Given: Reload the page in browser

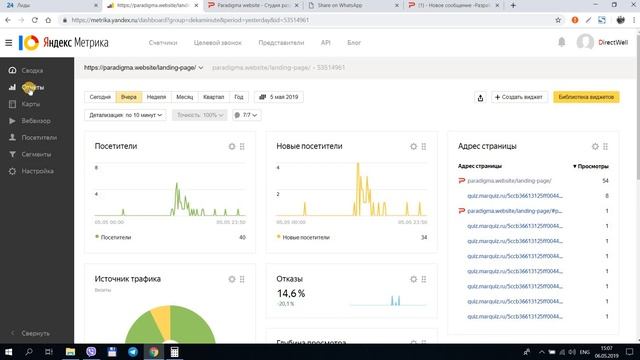Looking at the screenshot, I should (35, 20).
